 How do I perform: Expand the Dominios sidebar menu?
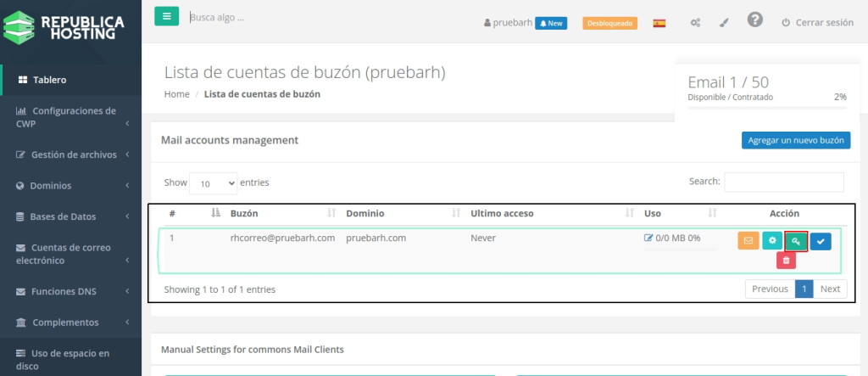click(72, 185)
